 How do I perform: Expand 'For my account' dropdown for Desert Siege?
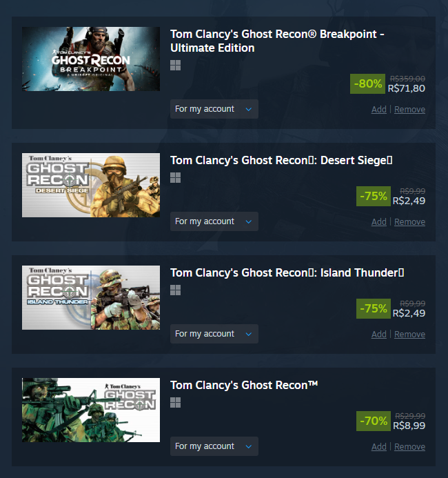coord(214,221)
